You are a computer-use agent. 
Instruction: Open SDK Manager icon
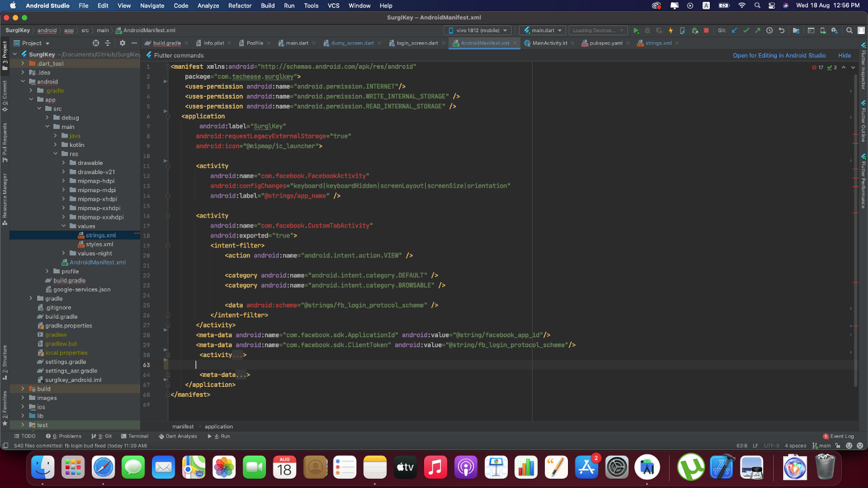click(x=835, y=30)
